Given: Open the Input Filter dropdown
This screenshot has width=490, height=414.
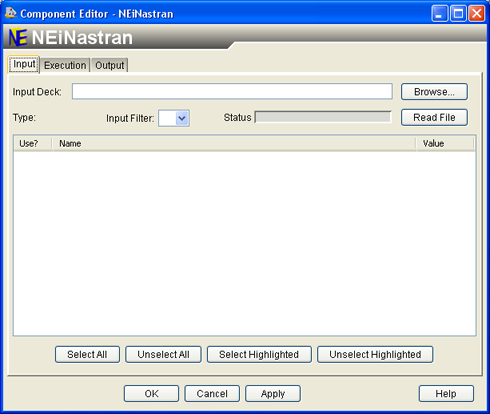Looking at the screenshot, I should coord(174,118).
